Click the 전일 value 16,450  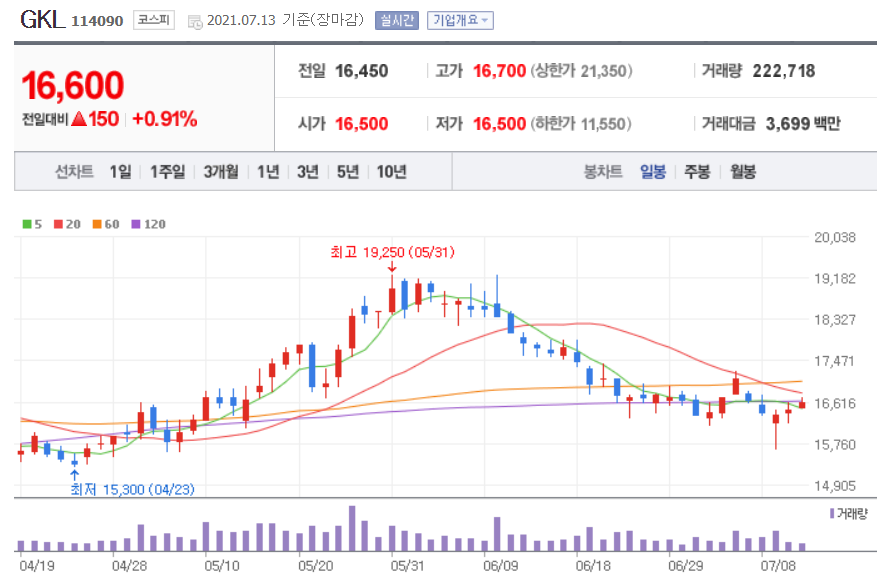361,71
